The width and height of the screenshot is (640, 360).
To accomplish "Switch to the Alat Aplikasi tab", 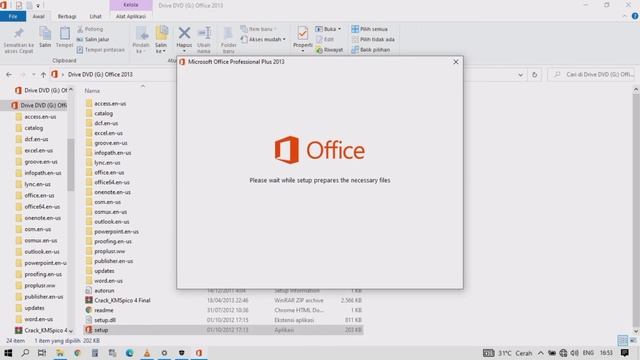I will (131, 16).
